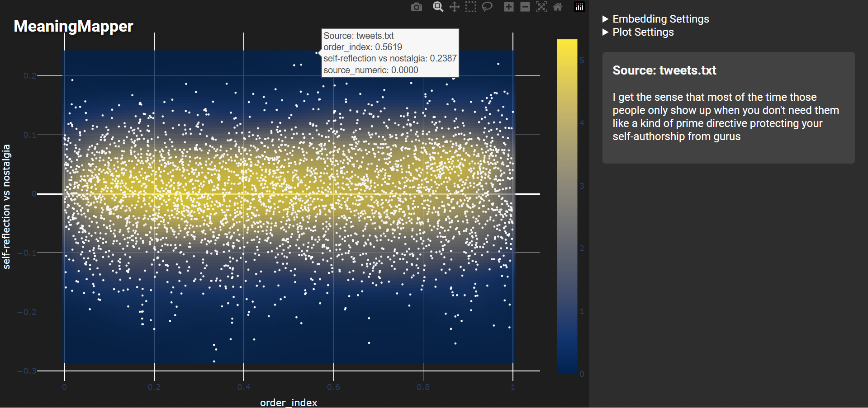This screenshot has width=868, height=408.
Task: Expand Embedding Settings section
Action: (x=656, y=19)
